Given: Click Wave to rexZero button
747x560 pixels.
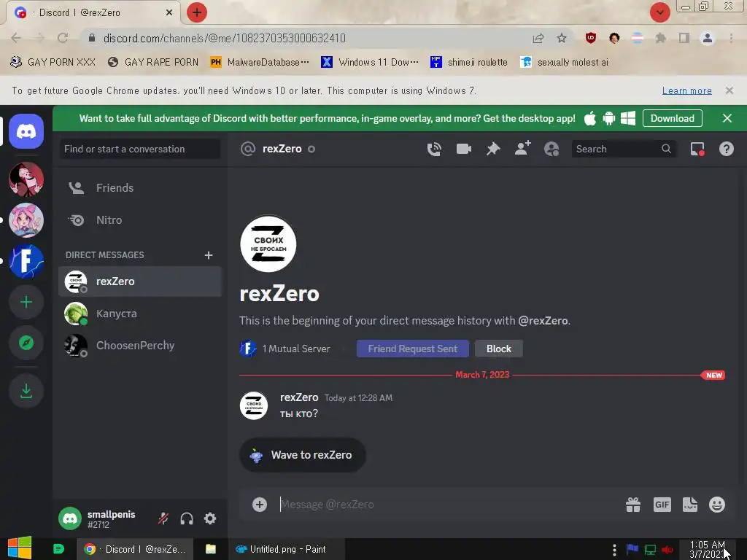Looking at the screenshot, I should (303, 455).
